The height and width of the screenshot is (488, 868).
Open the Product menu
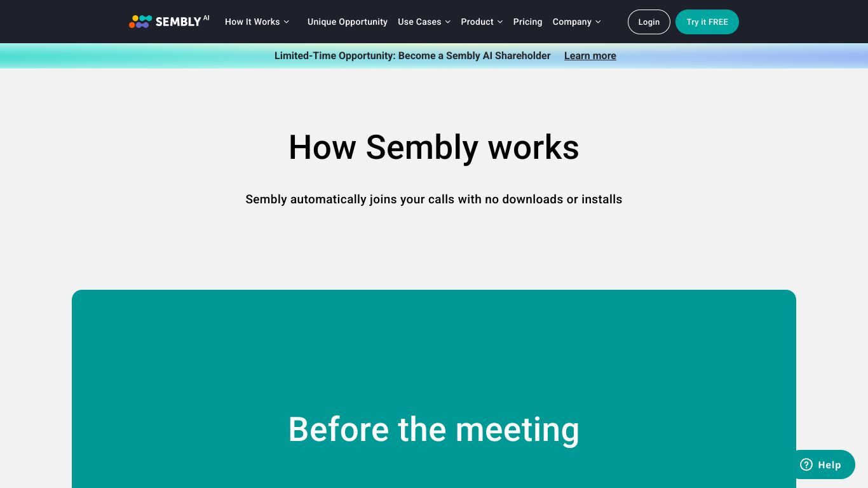(x=482, y=22)
